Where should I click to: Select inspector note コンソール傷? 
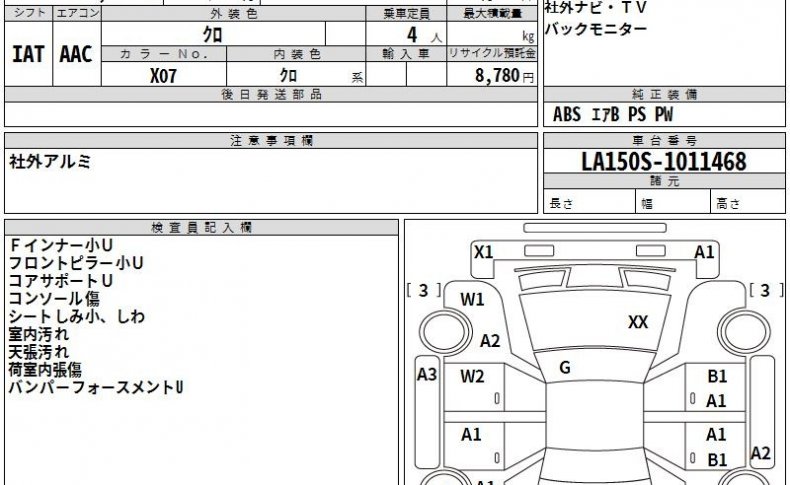[54, 299]
